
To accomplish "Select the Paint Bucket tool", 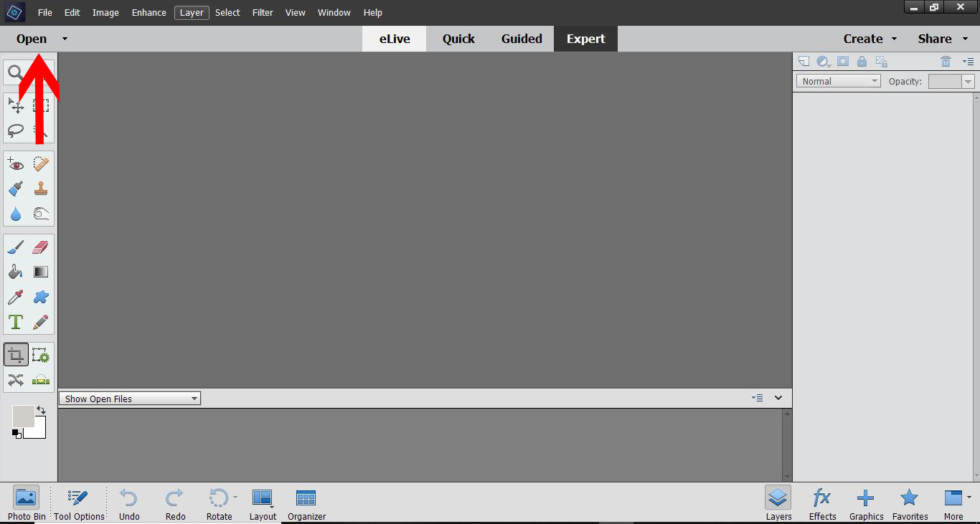I will (16, 272).
